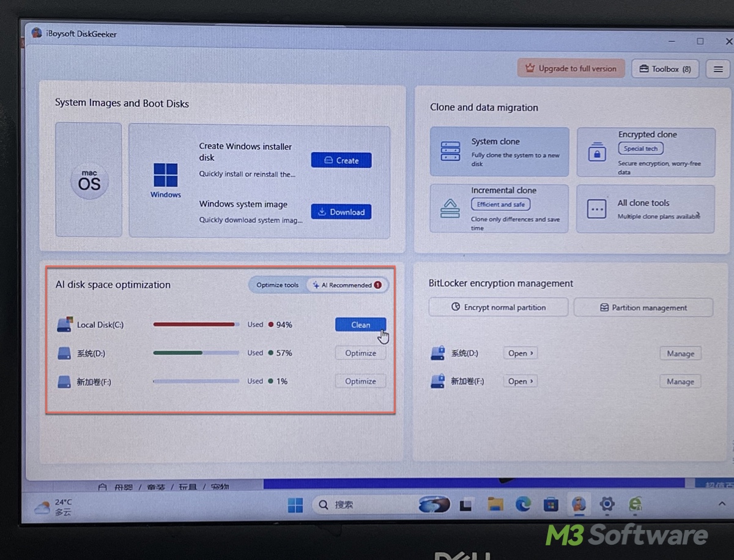Click the 系统(D:) drive icon in optimization list
The width and height of the screenshot is (734, 560).
64,353
